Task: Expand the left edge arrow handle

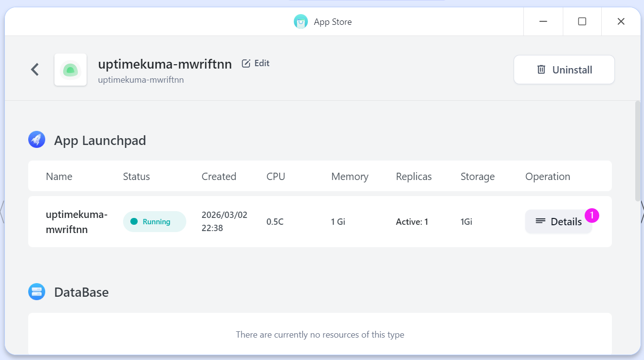Action: click(x=2, y=212)
